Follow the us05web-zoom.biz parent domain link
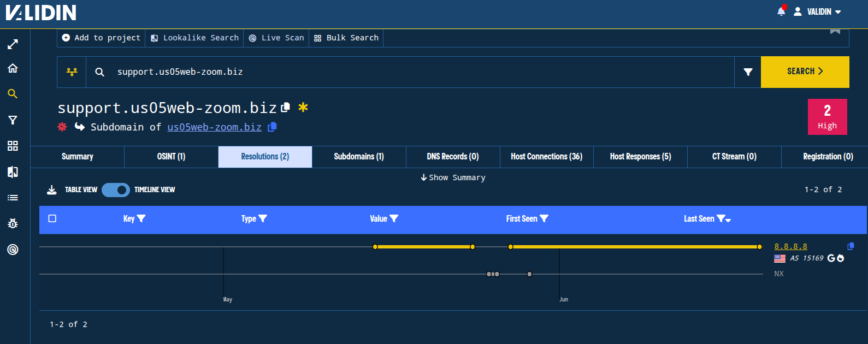 (x=214, y=127)
